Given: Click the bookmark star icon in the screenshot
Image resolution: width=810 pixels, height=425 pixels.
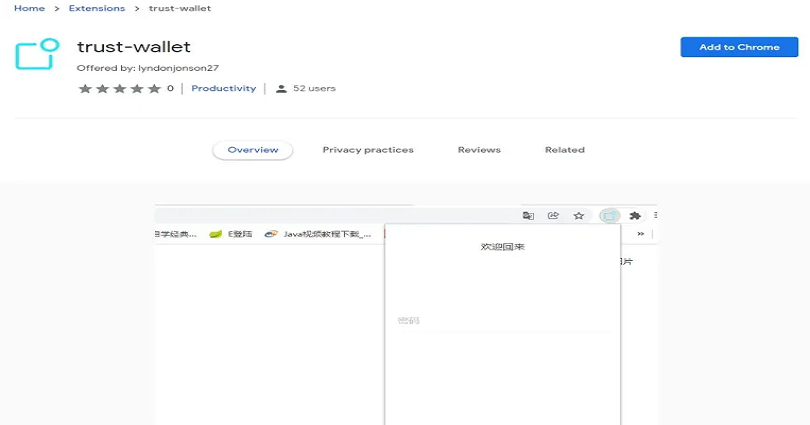Looking at the screenshot, I should click(x=579, y=216).
